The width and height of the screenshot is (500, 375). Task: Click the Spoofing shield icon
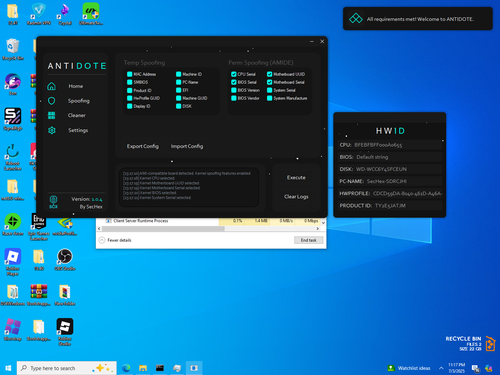click(x=52, y=101)
